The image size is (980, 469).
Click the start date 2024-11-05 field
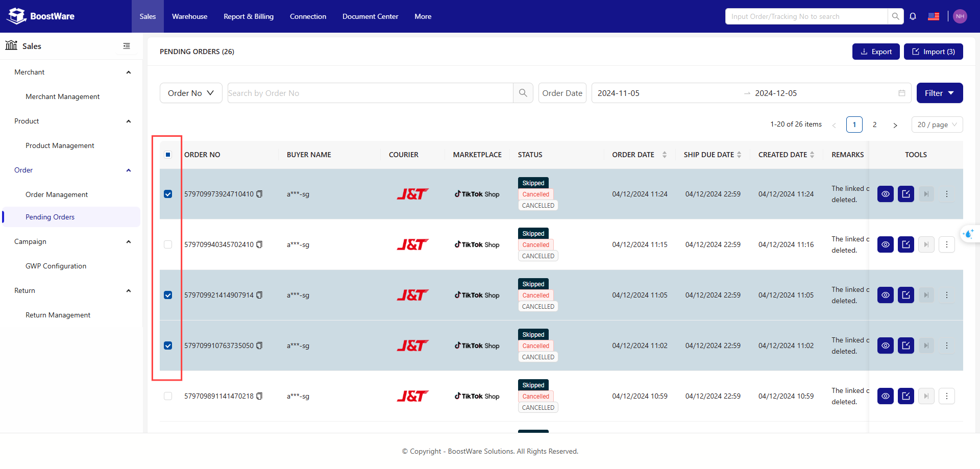click(669, 93)
